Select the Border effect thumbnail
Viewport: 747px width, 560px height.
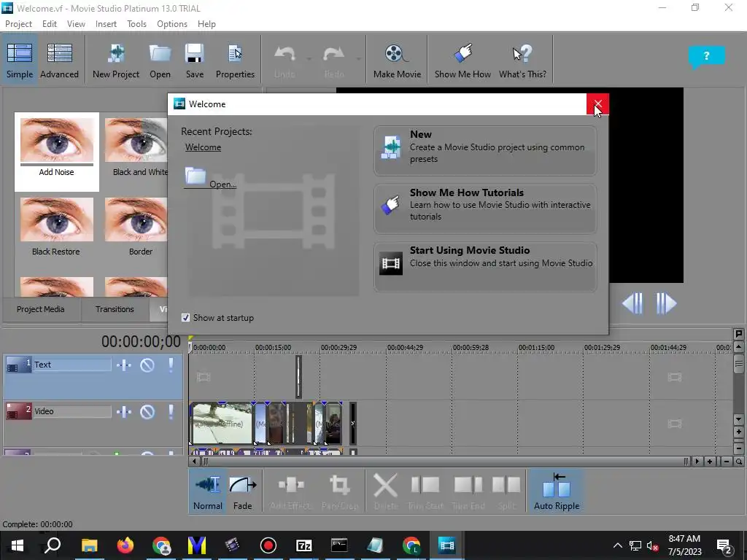click(136, 227)
